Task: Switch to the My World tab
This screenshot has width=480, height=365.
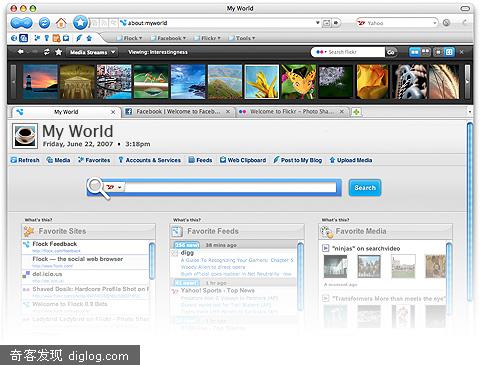Action: coord(66,112)
